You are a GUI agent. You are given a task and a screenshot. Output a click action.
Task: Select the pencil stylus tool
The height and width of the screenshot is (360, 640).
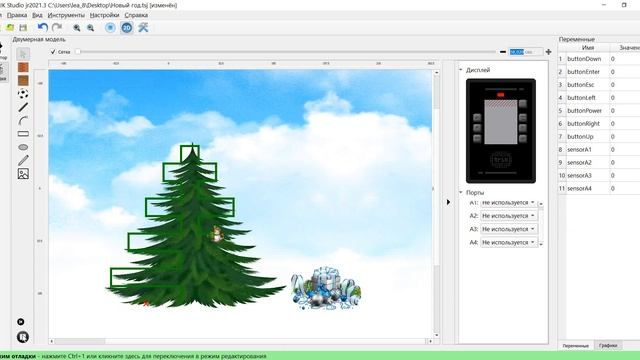[23, 160]
